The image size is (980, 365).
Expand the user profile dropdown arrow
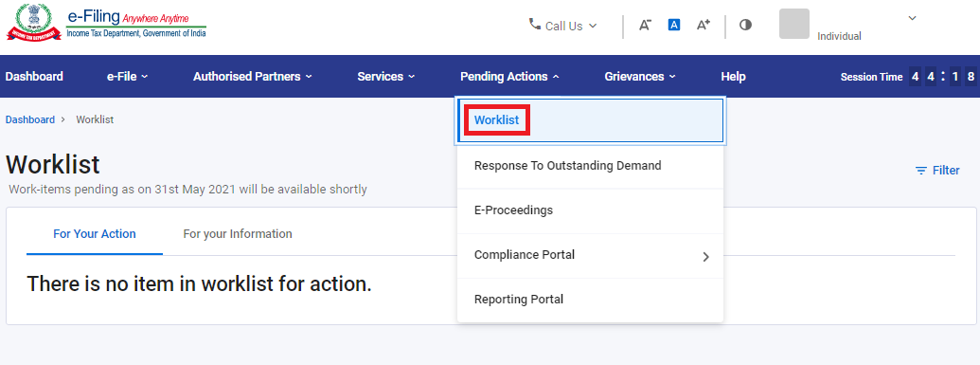coord(912,18)
